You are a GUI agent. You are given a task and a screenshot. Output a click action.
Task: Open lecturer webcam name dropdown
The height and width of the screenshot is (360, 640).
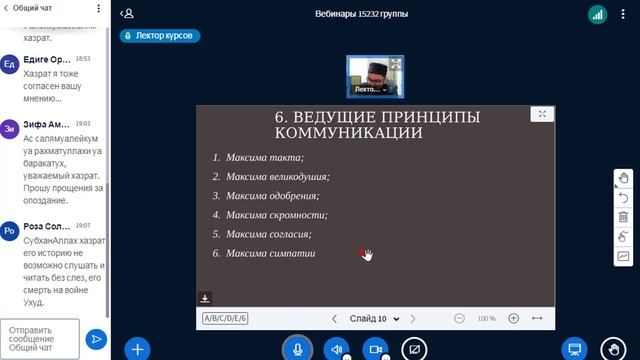pos(371,89)
